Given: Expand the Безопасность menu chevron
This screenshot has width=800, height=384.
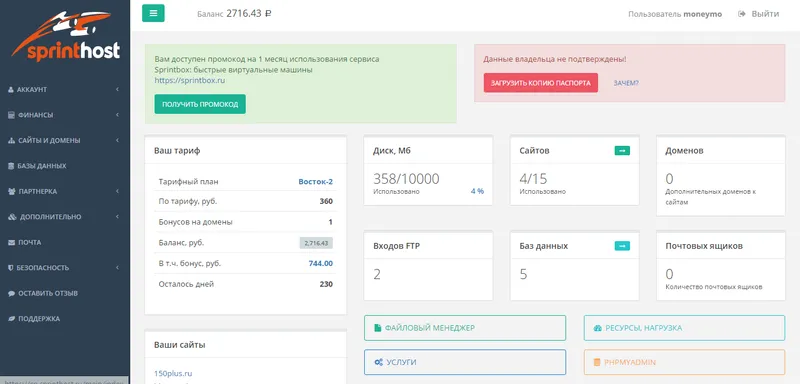Looking at the screenshot, I should click(117, 268).
